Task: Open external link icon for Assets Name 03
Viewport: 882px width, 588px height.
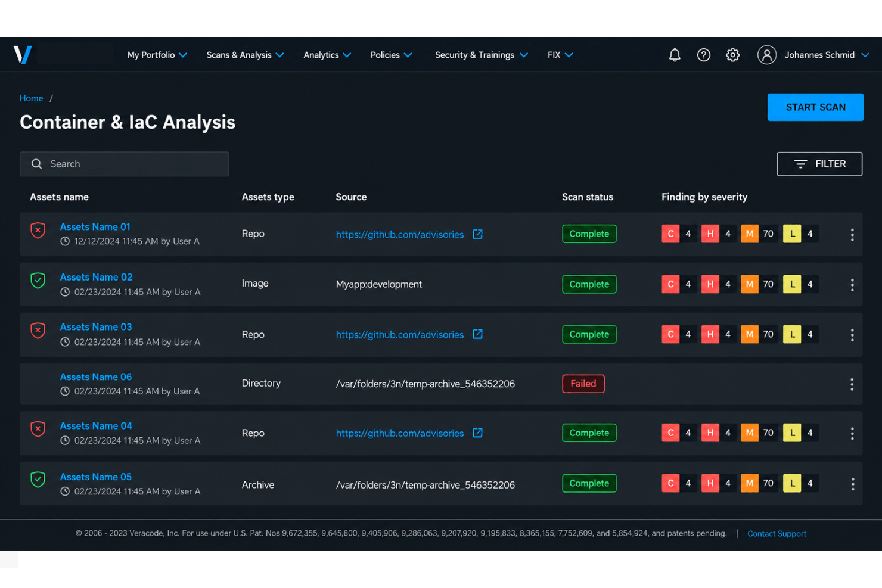Action: pos(477,334)
